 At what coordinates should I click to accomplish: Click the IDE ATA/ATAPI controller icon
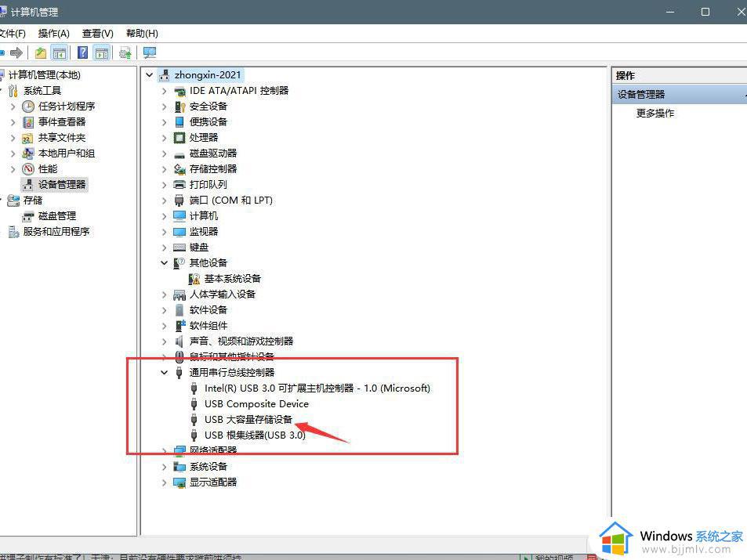click(x=179, y=91)
